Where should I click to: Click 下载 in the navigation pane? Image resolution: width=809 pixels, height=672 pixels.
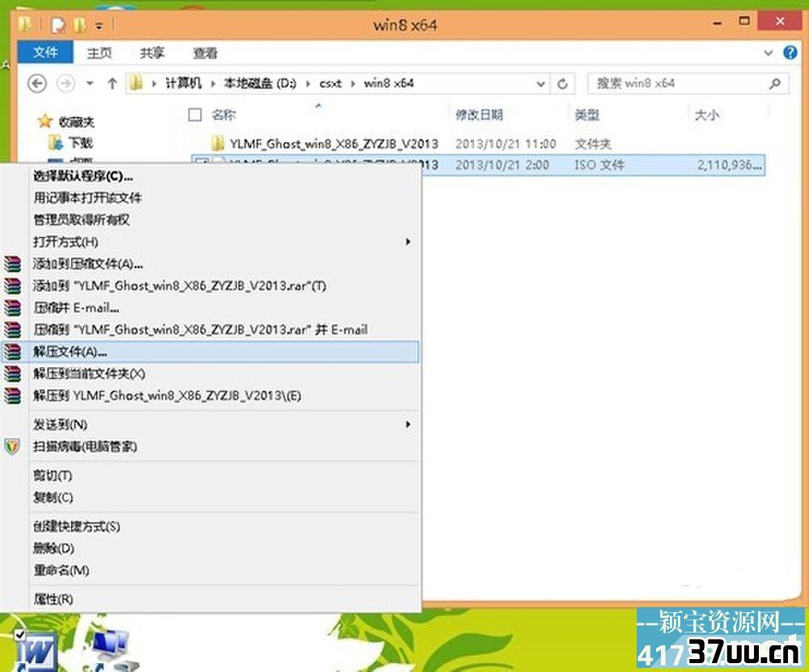[x=80, y=142]
